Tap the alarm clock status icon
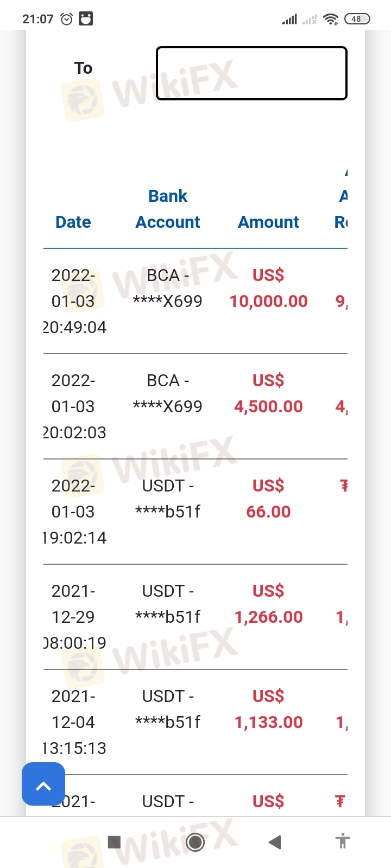391x868 pixels. (x=66, y=19)
